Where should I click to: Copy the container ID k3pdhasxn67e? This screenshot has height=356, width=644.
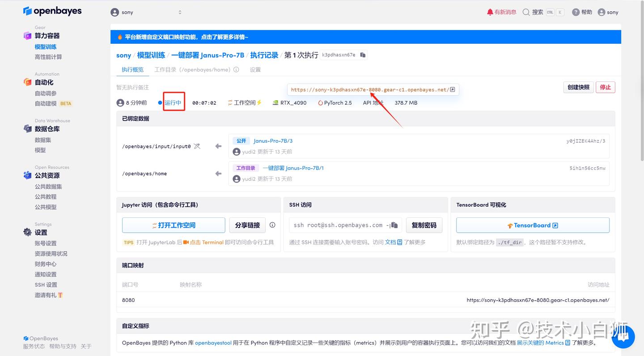(x=363, y=55)
